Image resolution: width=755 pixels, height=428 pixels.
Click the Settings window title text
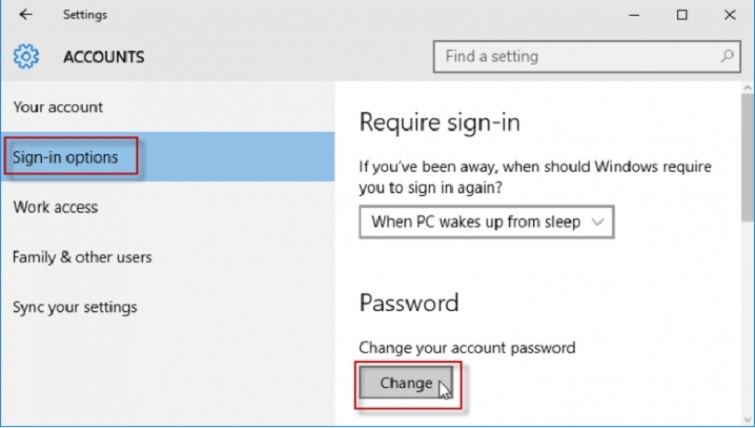(x=85, y=15)
